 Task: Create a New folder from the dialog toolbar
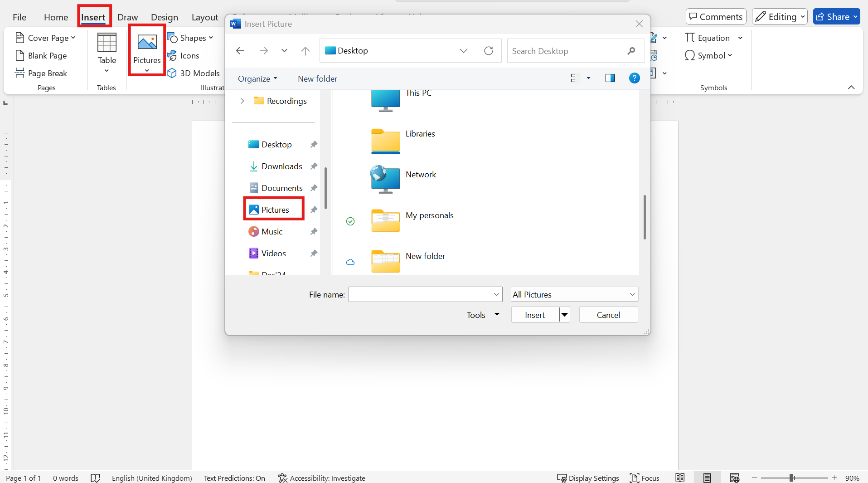click(x=317, y=79)
